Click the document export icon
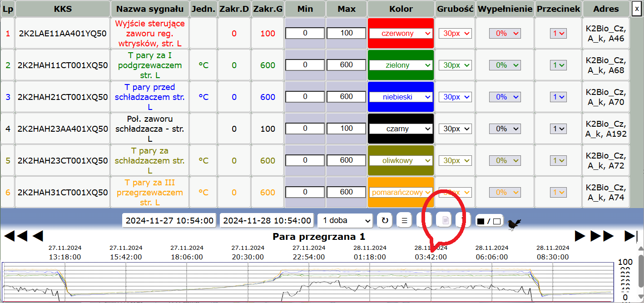 coord(446,220)
